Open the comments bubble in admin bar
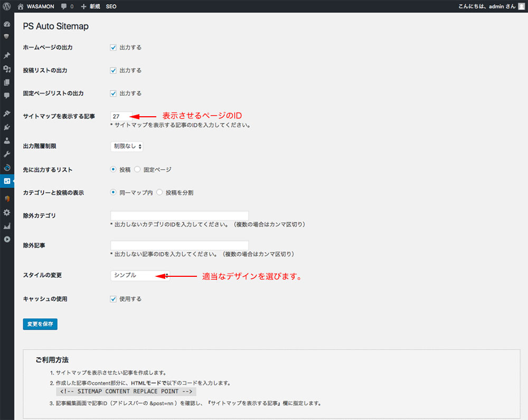 [x=67, y=6]
